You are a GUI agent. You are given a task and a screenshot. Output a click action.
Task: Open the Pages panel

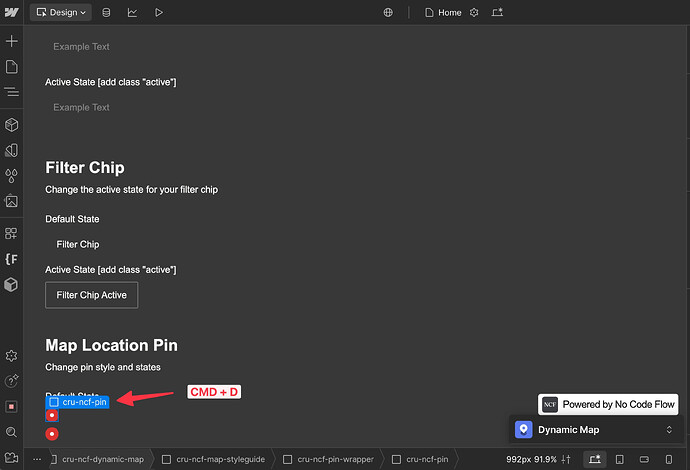click(11, 67)
